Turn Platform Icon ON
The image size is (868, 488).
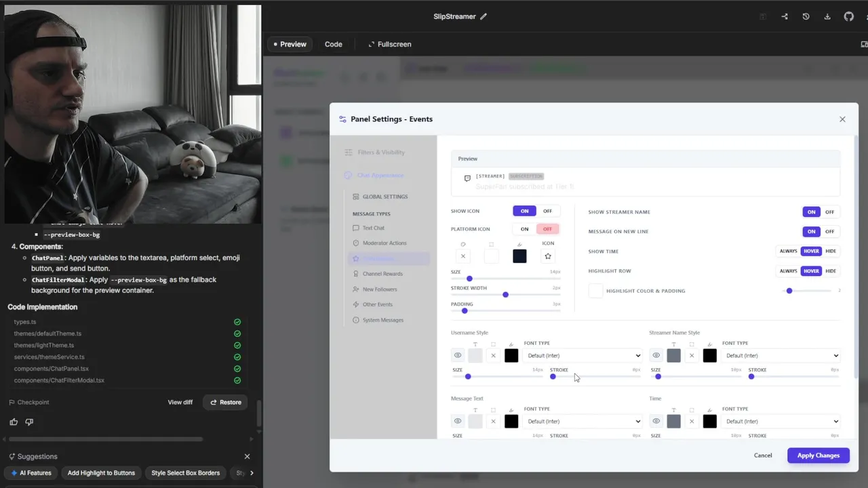524,229
